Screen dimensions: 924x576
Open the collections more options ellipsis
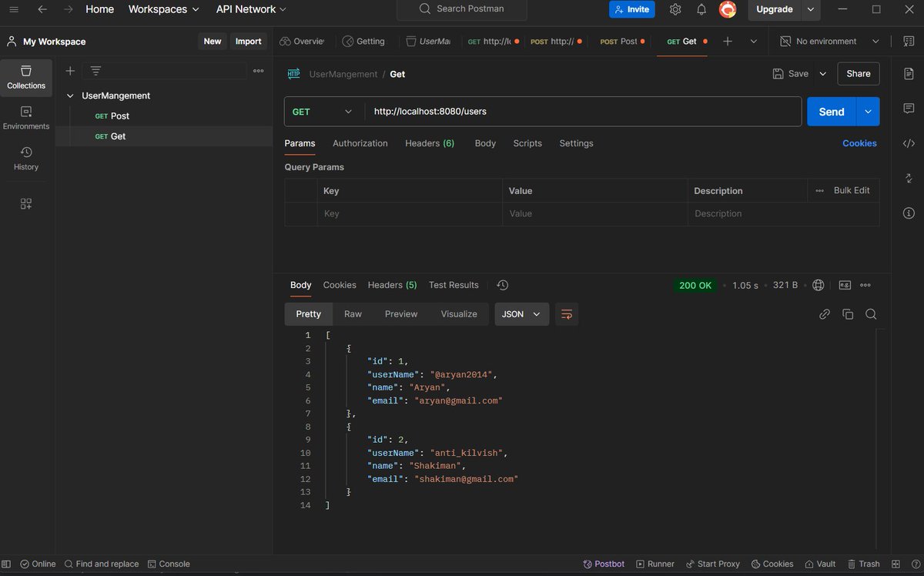point(259,71)
